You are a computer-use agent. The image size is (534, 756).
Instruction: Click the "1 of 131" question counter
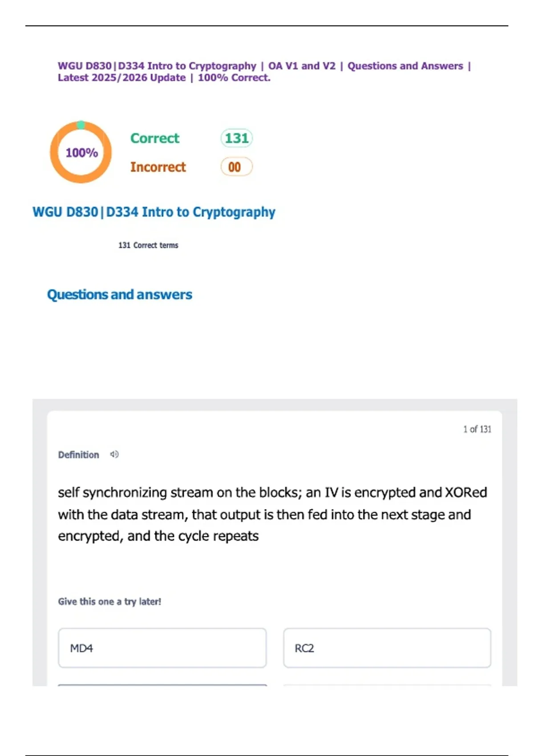(477, 429)
